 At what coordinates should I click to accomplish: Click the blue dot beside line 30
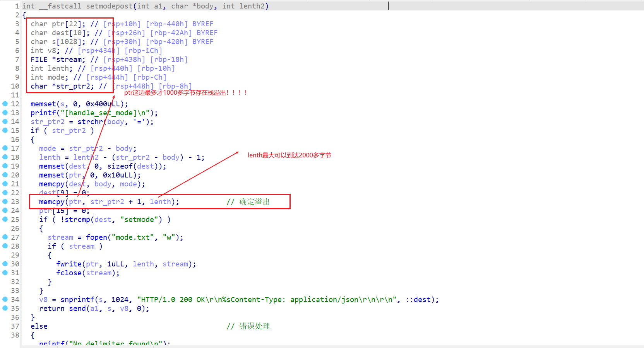click(5, 264)
